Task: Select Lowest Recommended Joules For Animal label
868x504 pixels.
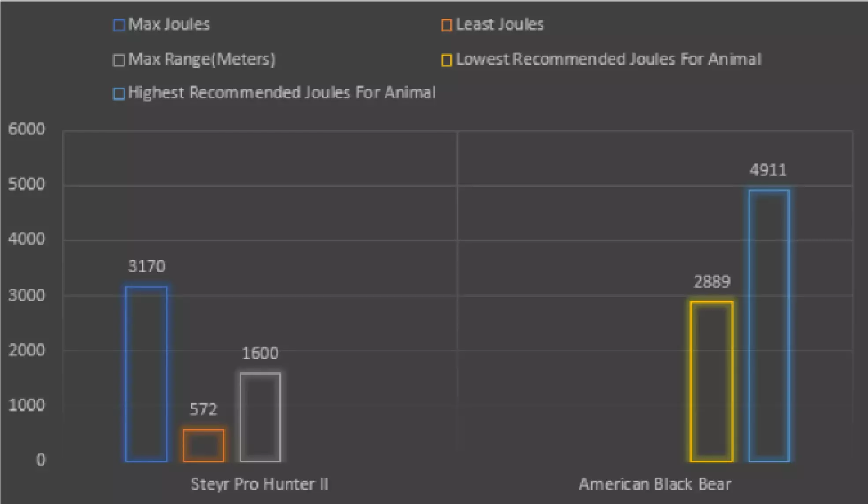Action: coord(608,59)
